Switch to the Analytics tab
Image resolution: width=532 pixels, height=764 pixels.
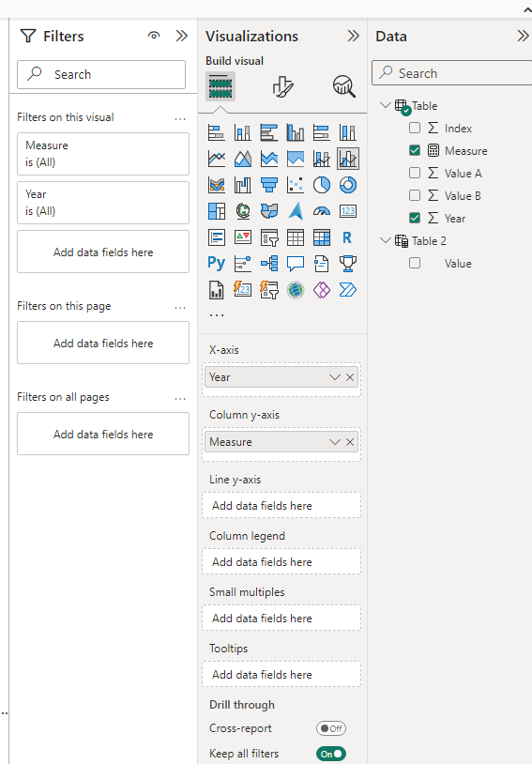click(x=344, y=86)
